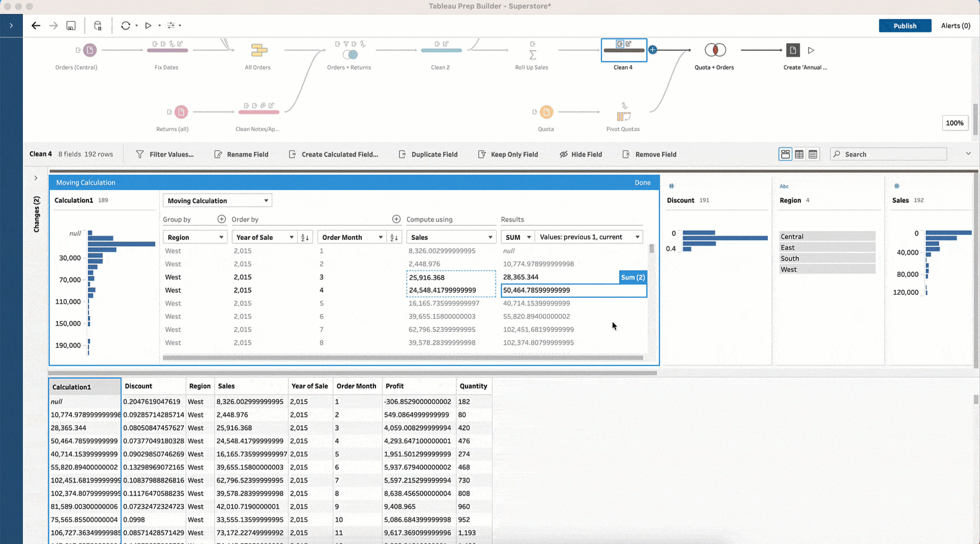
Task: Open the Moving Calculation type dropdown
Action: 217,201
